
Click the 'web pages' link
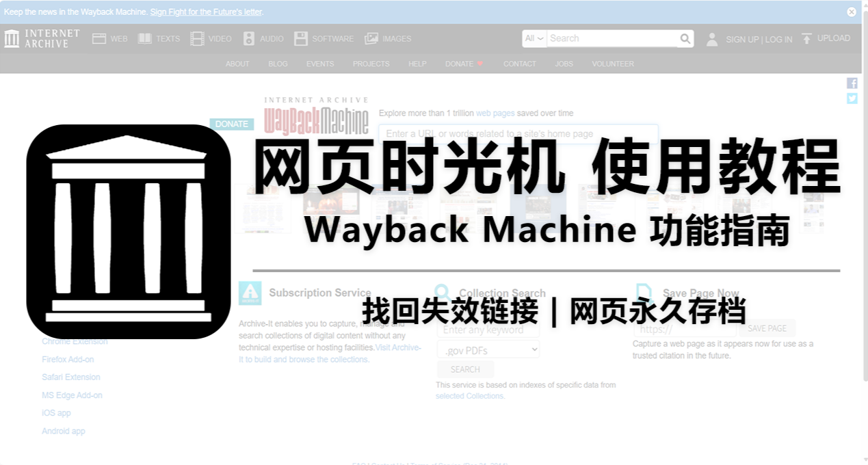click(x=495, y=114)
